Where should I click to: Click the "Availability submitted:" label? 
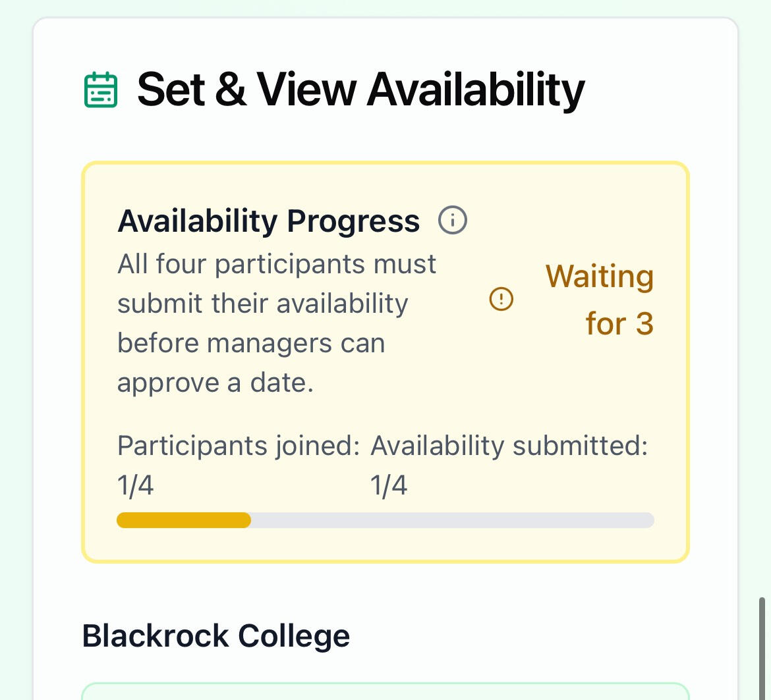tap(509, 446)
